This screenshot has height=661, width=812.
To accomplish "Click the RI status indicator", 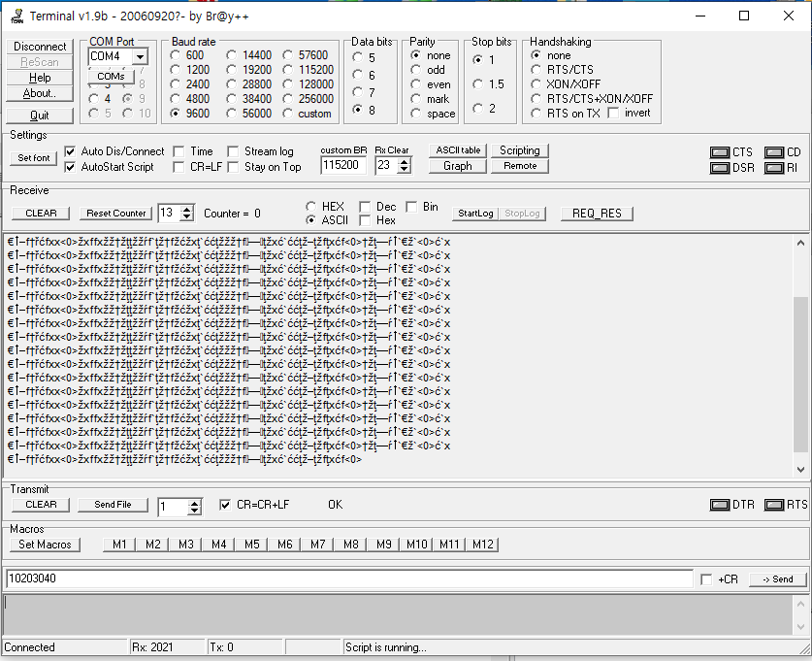I will point(773,168).
